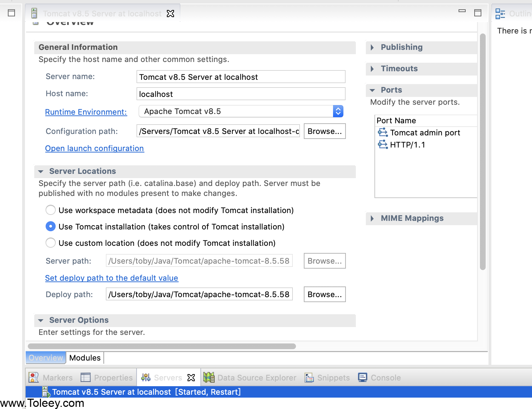Click the Properties view icon
Image resolution: width=532 pixels, height=409 pixels.
(x=86, y=378)
